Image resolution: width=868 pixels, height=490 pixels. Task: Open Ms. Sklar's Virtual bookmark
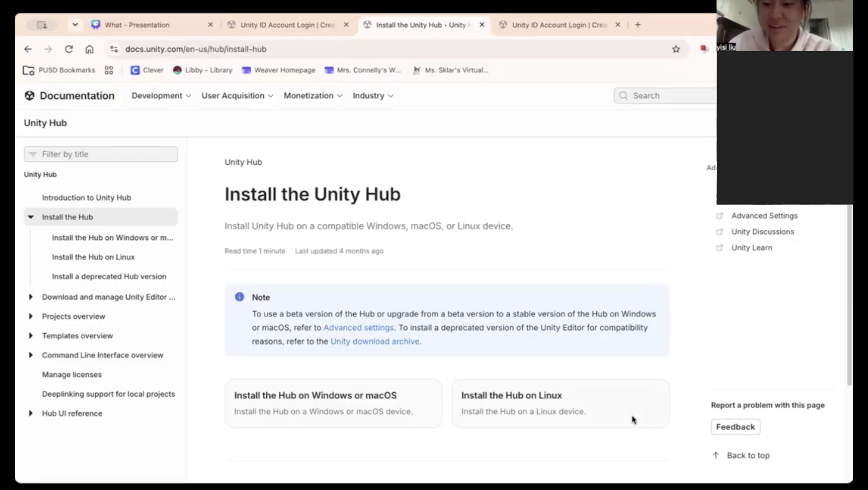pyautogui.click(x=451, y=70)
